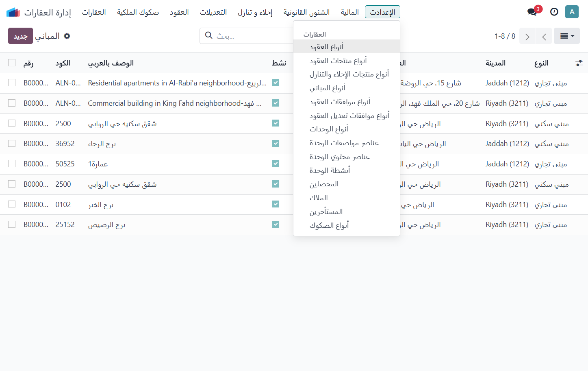
Task: Open the العقود top menu
Action: [179, 12]
